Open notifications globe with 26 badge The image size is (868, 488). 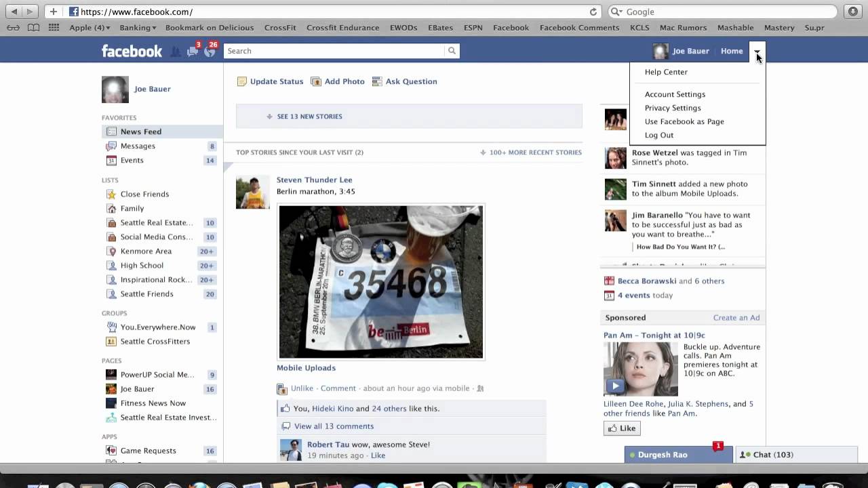click(210, 52)
